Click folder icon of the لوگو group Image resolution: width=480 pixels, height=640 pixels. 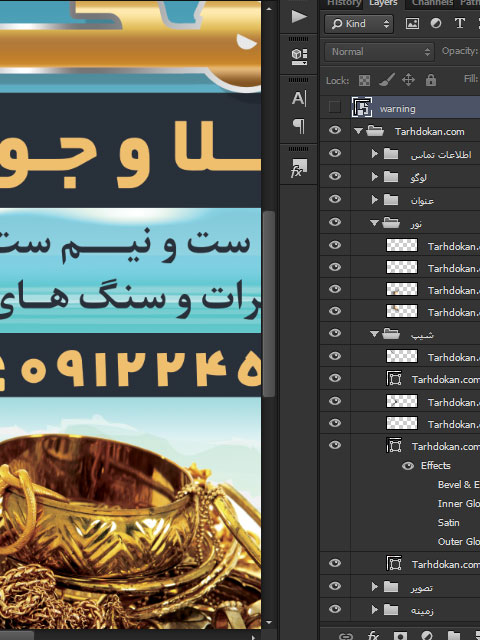(x=391, y=177)
